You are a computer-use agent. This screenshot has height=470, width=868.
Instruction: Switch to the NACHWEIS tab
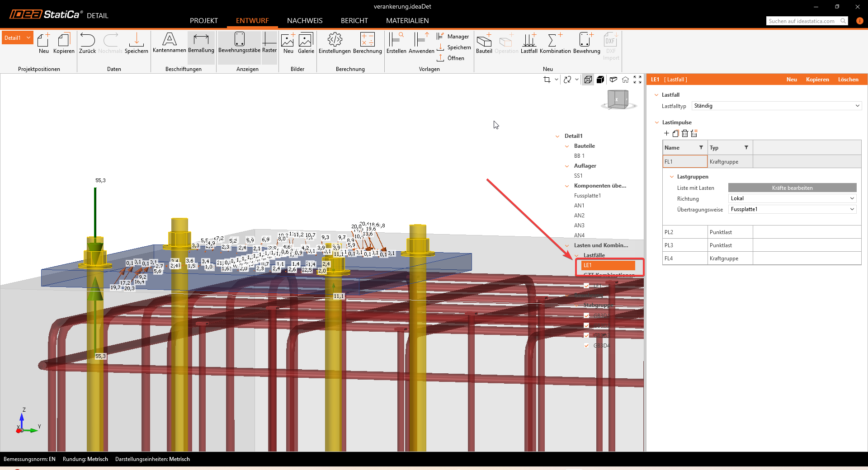click(x=305, y=21)
